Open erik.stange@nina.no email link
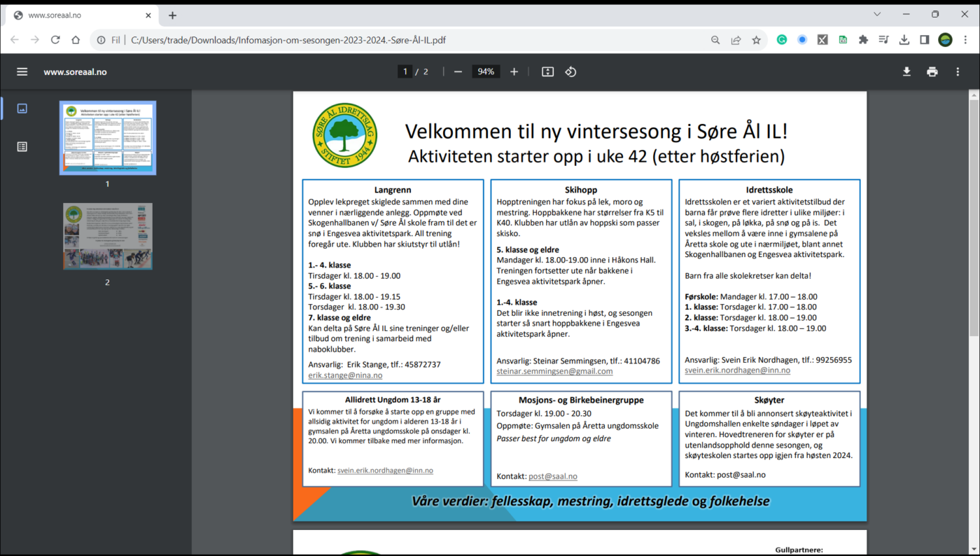The image size is (980, 556). coord(345,375)
